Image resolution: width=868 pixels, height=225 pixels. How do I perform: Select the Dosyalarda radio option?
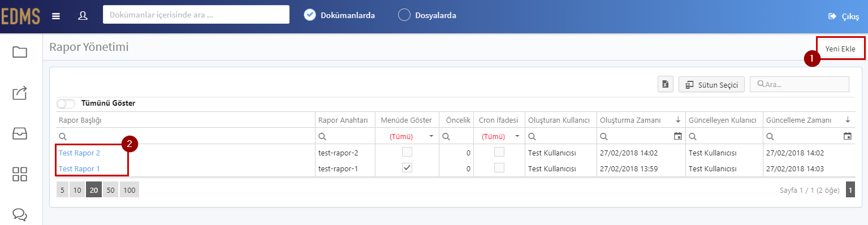coord(404,15)
